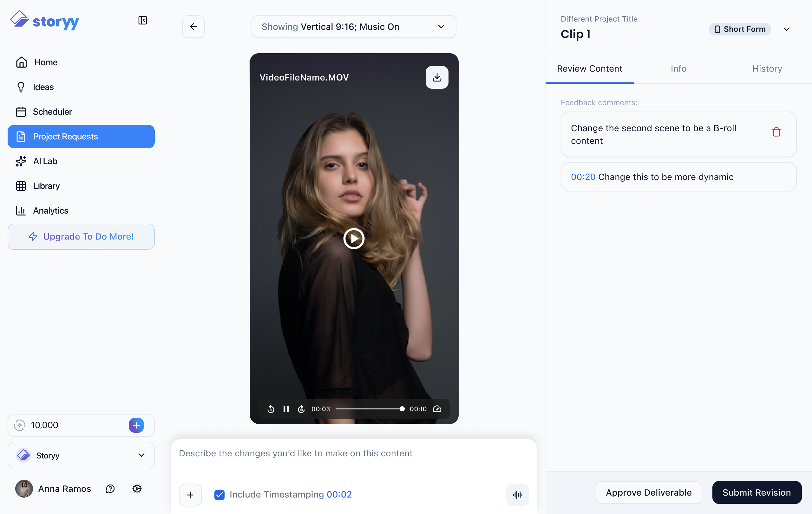Switch to the Info tab
This screenshot has height=514, width=812.
click(678, 69)
